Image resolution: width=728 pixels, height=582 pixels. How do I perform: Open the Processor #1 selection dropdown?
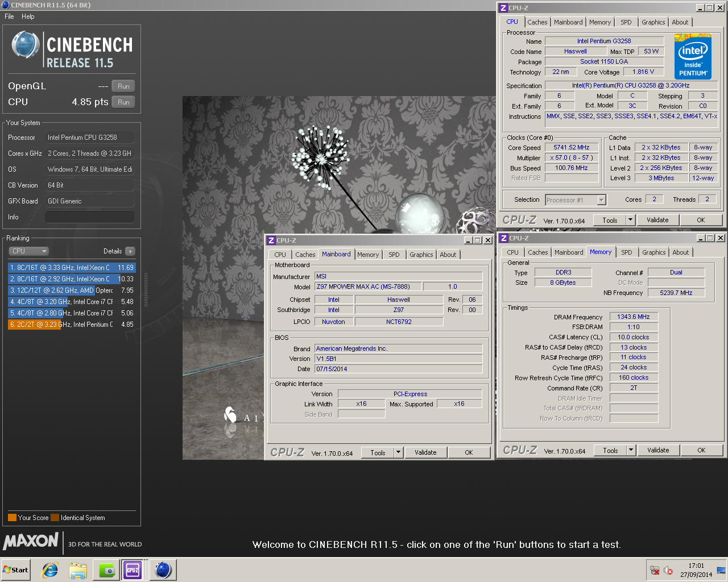click(x=576, y=200)
